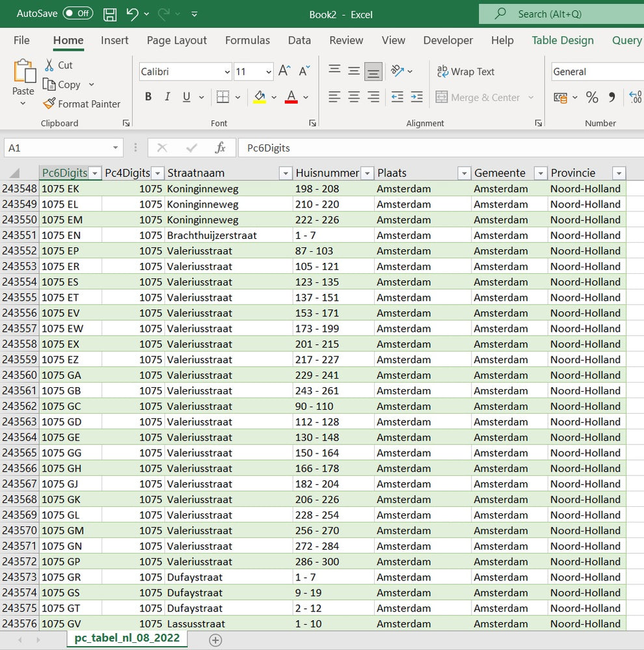This screenshot has width=644, height=650.
Task: Click the percent style icon
Action: [592, 97]
